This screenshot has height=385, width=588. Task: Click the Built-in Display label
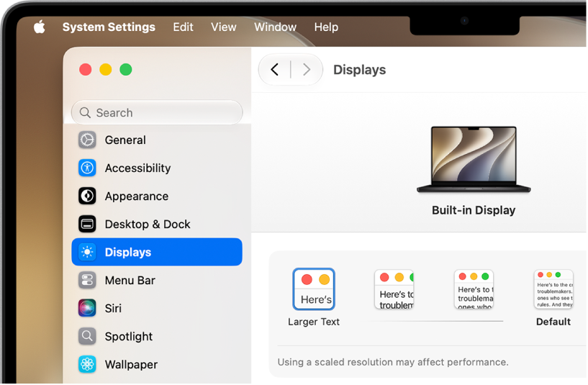pyautogui.click(x=474, y=210)
